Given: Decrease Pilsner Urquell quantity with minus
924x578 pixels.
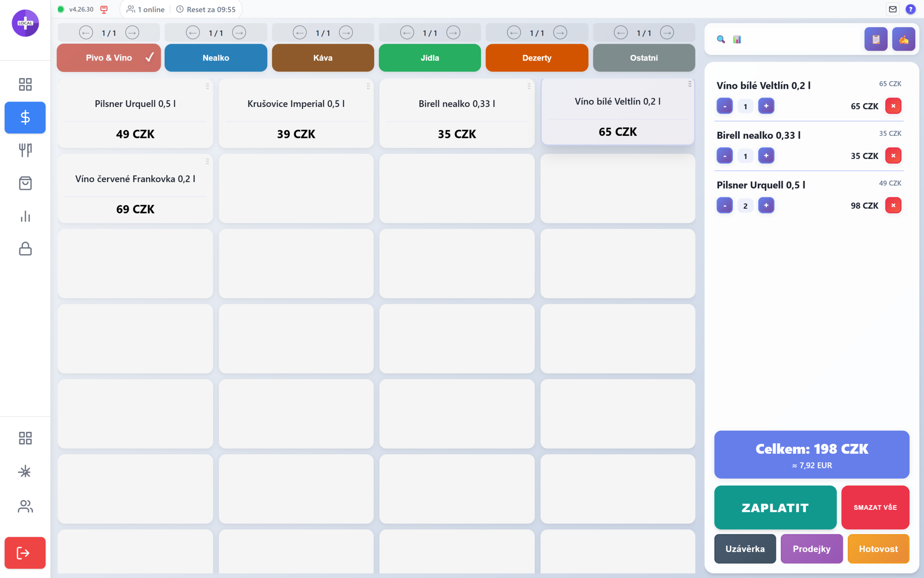Looking at the screenshot, I should (725, 205).
